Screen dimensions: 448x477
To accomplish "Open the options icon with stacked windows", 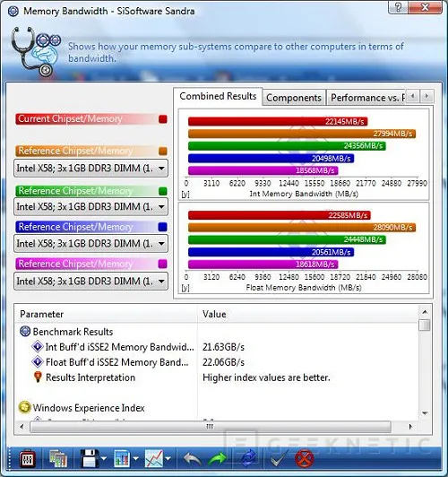I will (58, 458).
